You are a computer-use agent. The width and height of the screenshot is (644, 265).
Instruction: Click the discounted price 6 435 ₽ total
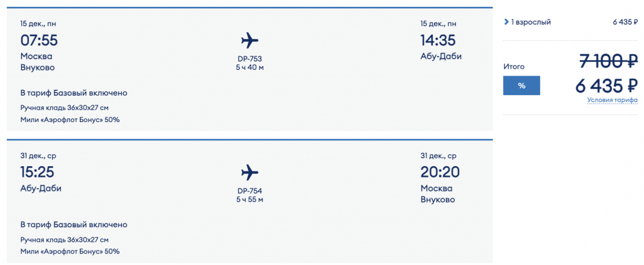pyautogui.click(x=606, y=86)
